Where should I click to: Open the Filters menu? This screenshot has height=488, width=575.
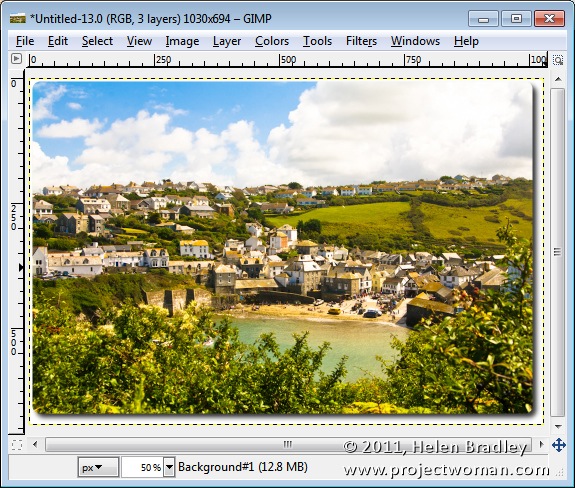tap(361, 41)
